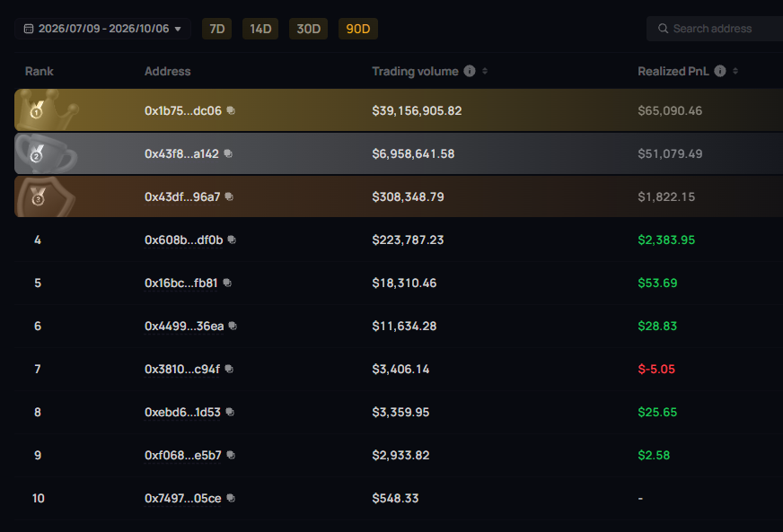The image size is (783, 532).
Task: Show Realized PnL info tooltip icon
Action: tap(720, 71)
